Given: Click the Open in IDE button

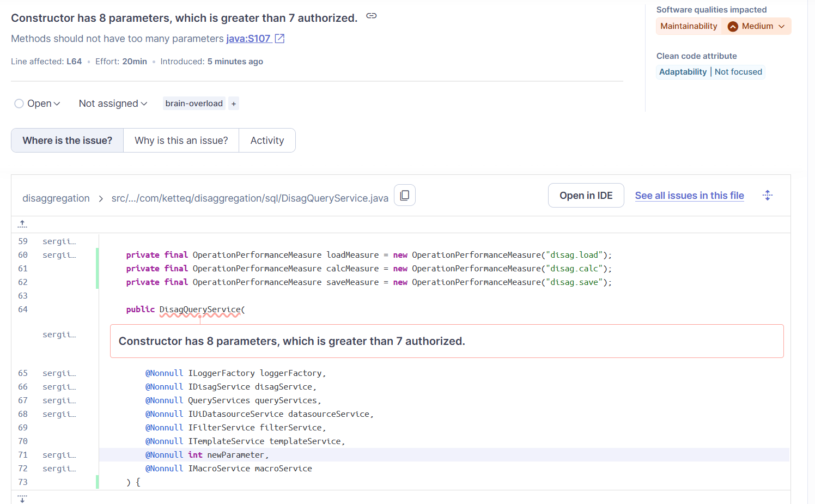Looking at the screenshot, I should pos(586,196).
